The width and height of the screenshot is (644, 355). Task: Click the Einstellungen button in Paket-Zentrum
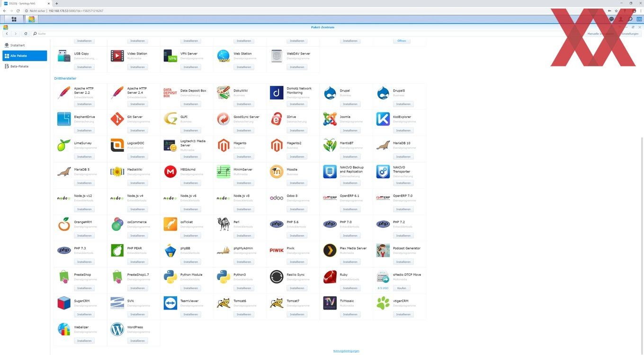tap(630, 34)
